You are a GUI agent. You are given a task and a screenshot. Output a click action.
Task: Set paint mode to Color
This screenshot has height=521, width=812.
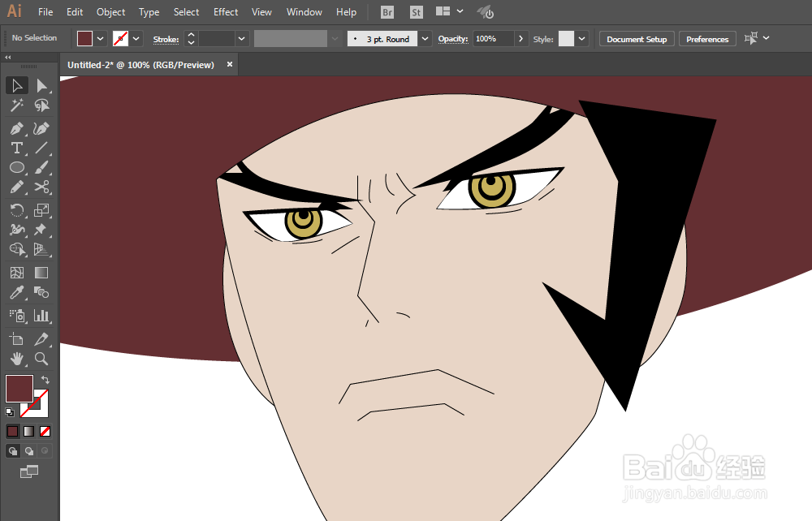[x=12, y=431]
